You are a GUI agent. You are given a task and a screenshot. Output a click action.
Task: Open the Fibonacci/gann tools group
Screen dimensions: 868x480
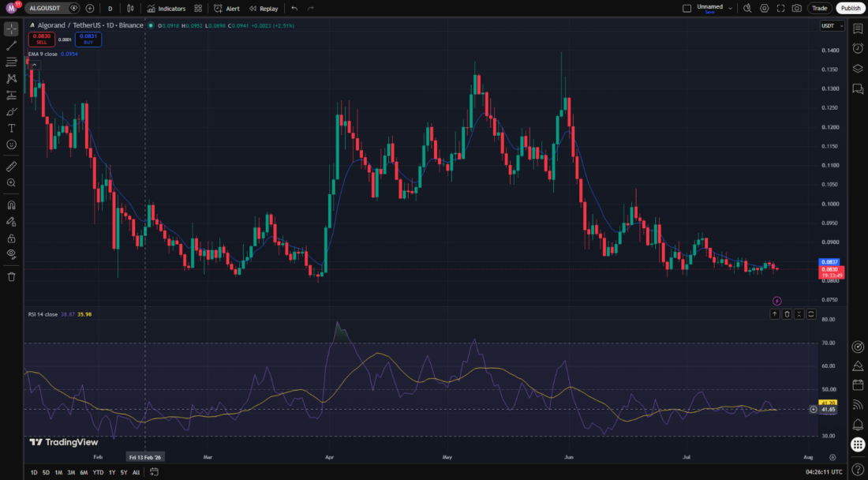coord(11,62)
